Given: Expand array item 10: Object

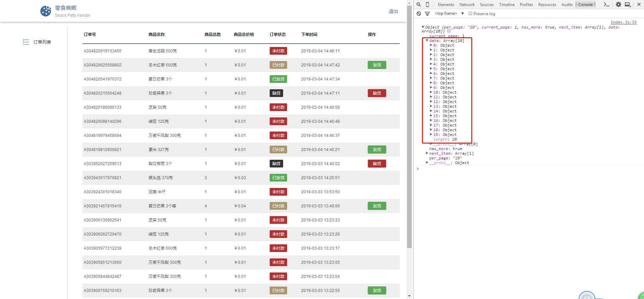Looking at the screenshot, I should (431, 92).
